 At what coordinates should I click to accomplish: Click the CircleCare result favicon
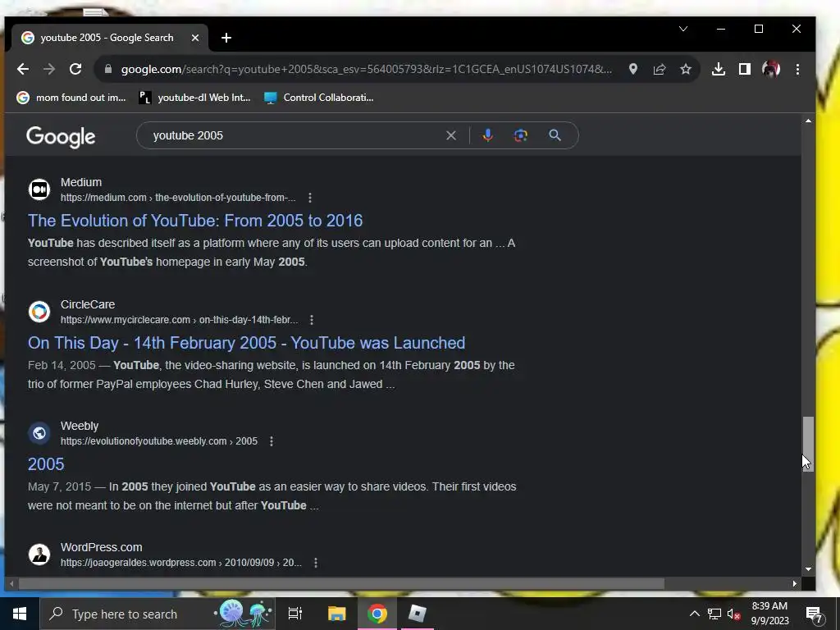coord(39,312)
